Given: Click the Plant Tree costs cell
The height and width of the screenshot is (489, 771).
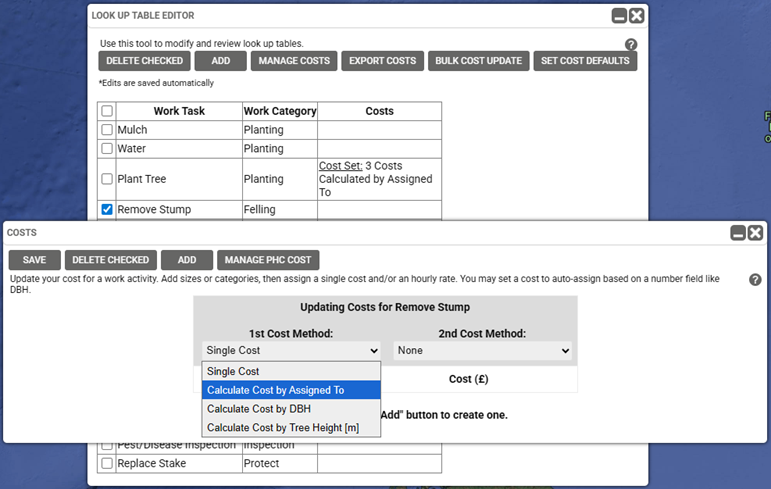Looking at the screenshot, I should coord(379,179).
